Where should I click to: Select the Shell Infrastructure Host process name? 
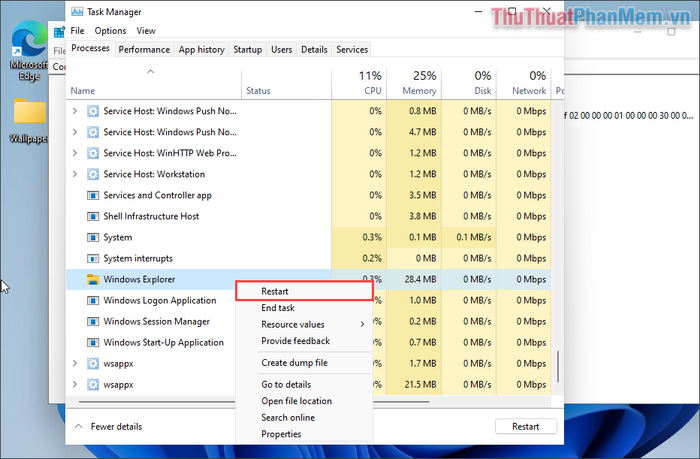151,217
